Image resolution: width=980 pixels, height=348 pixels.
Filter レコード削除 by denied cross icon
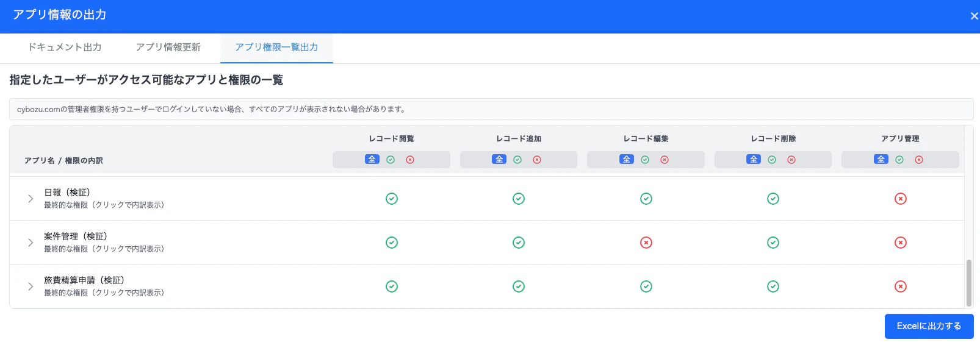(x=791, y=160)
